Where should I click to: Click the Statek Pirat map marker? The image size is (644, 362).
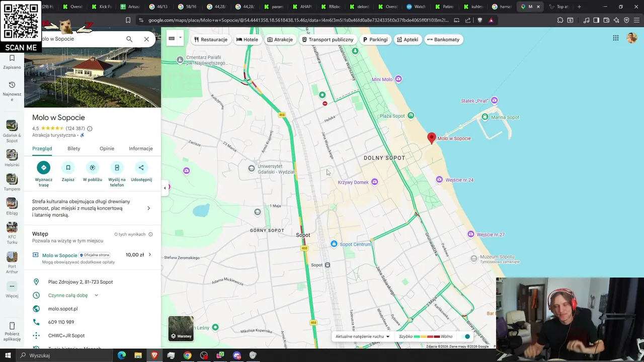coord(494,101)
